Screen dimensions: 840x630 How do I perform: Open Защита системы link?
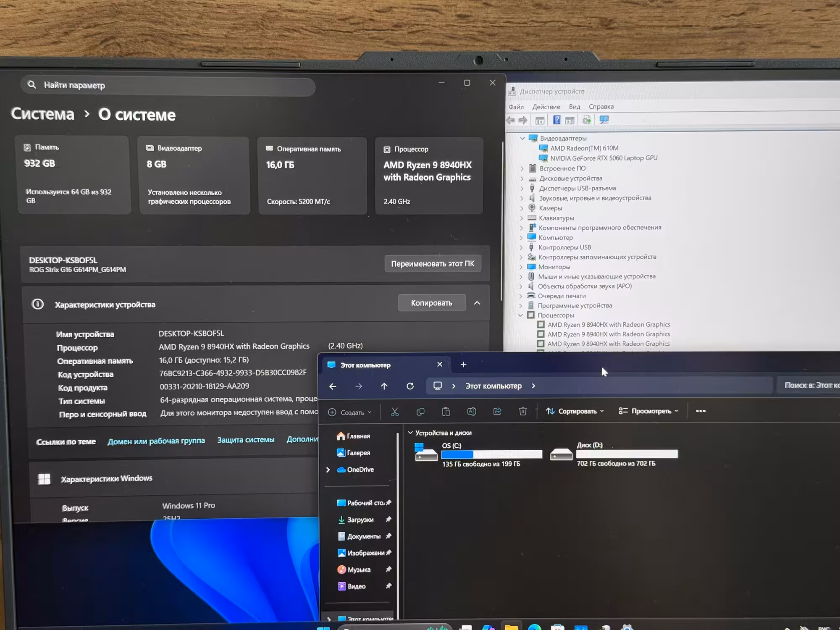point(246,440)
